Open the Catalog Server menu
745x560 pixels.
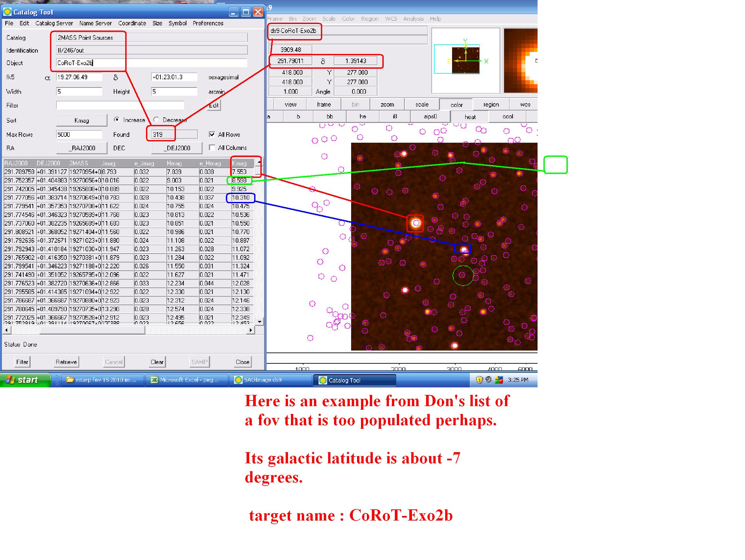tap(54, 23)
